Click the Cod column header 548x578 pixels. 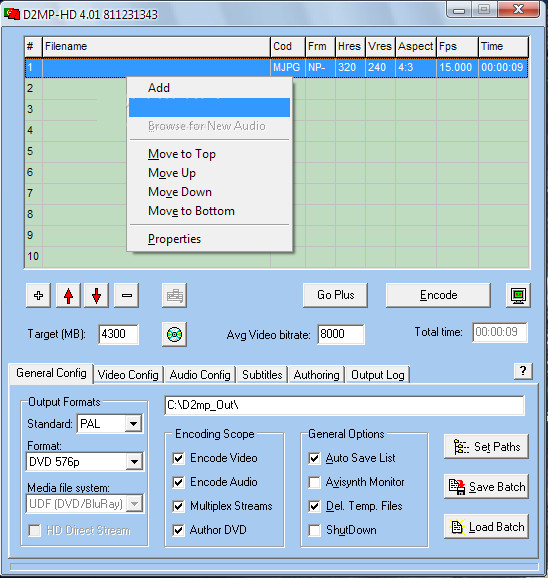tap(288, 46)
